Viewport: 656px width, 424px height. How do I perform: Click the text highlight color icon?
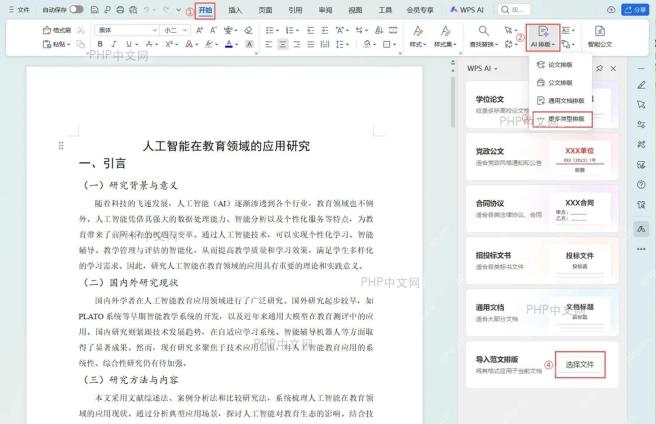(x=209, y=44)
